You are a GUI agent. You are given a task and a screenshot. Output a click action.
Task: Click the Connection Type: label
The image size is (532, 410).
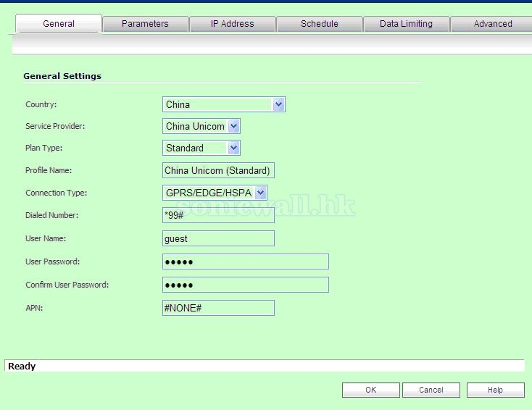[57, 193]
